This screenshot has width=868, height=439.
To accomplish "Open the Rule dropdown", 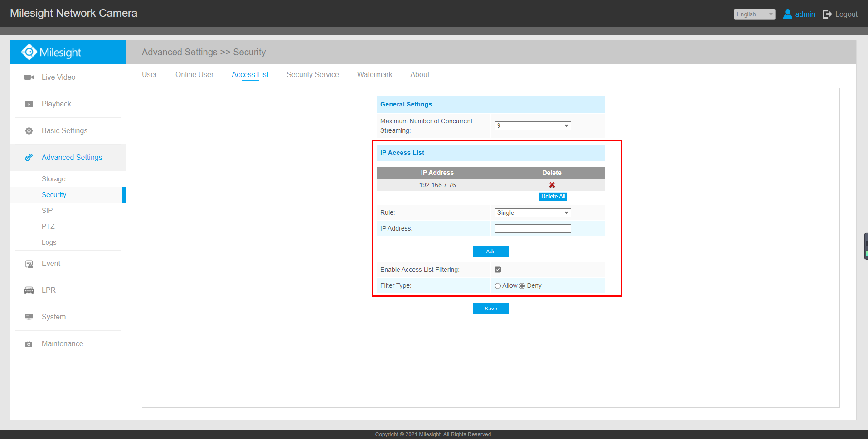I will [533, 212].
